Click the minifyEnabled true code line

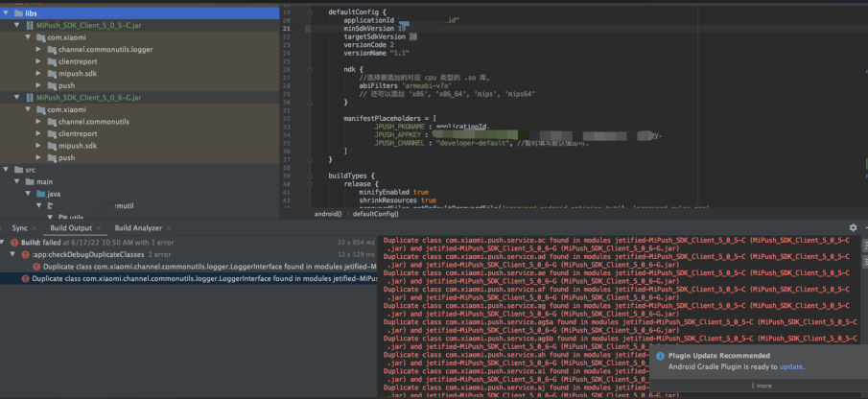coord(393,192)
